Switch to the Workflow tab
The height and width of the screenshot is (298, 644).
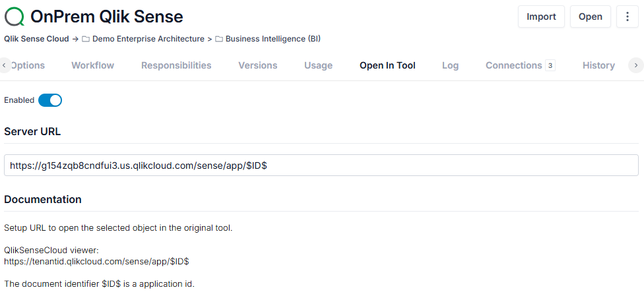93,65
